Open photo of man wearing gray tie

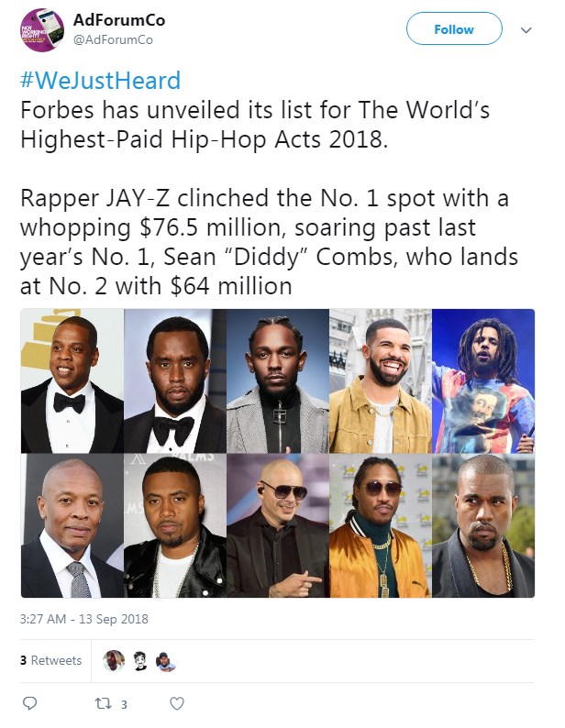(72, 525)
